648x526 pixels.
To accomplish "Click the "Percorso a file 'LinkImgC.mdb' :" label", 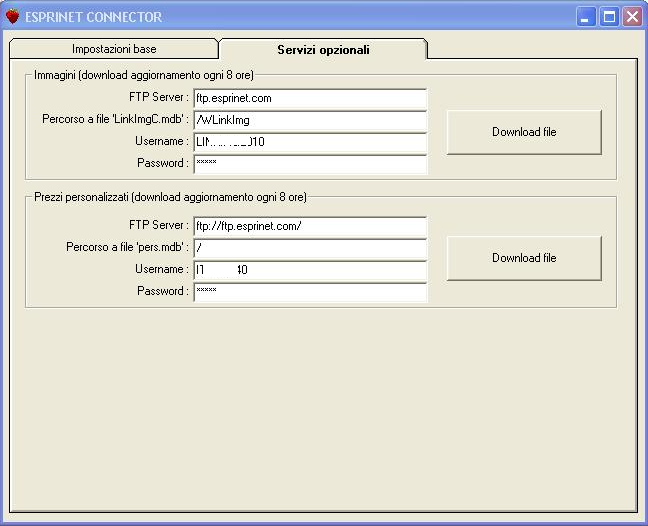I will 115,119.
